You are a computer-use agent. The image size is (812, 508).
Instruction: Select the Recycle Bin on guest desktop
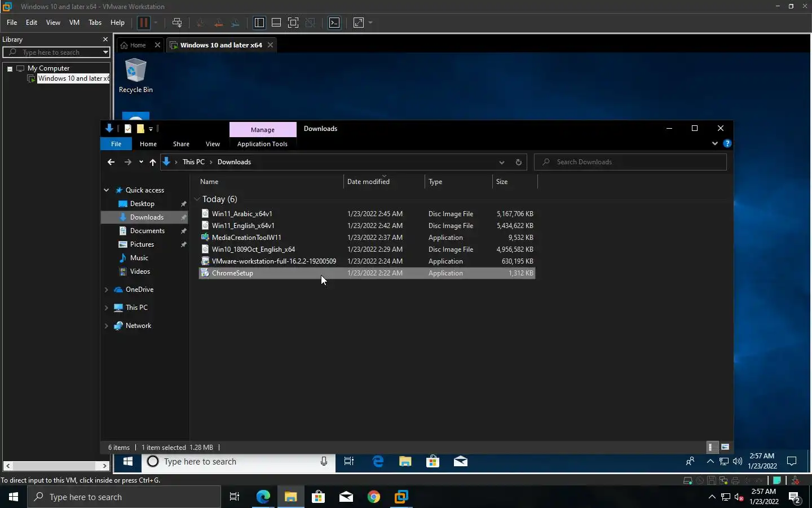(135, 76)
